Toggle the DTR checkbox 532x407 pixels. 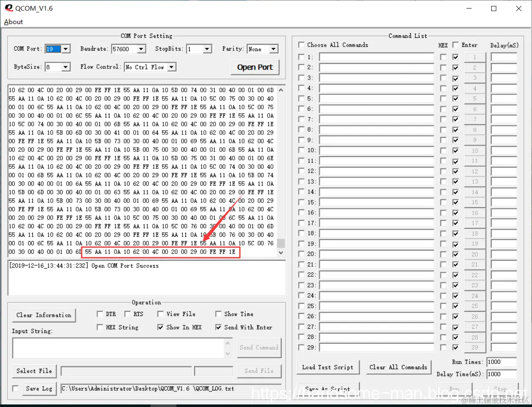tap(100, 314)
